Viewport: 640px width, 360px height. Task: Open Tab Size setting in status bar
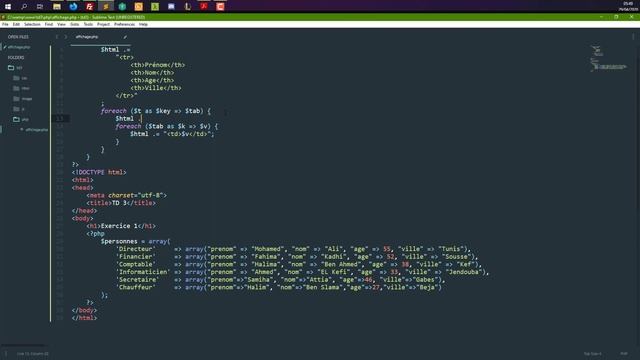592,354
